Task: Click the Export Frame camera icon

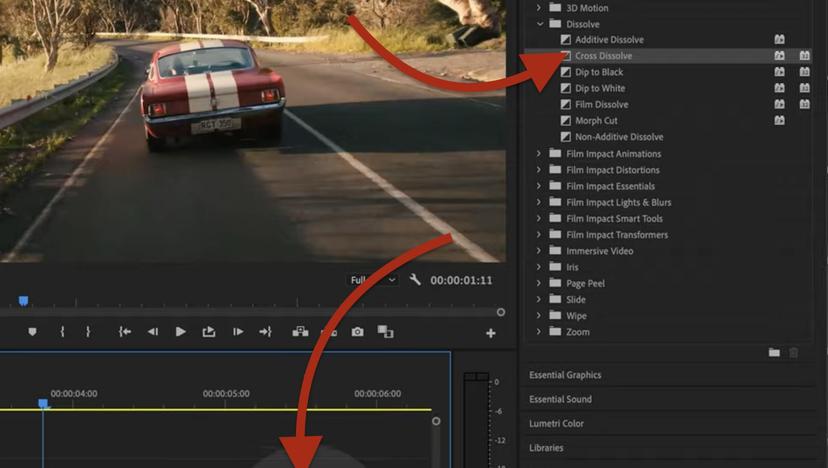Action: pyautogui.click(x=357, y=332)
